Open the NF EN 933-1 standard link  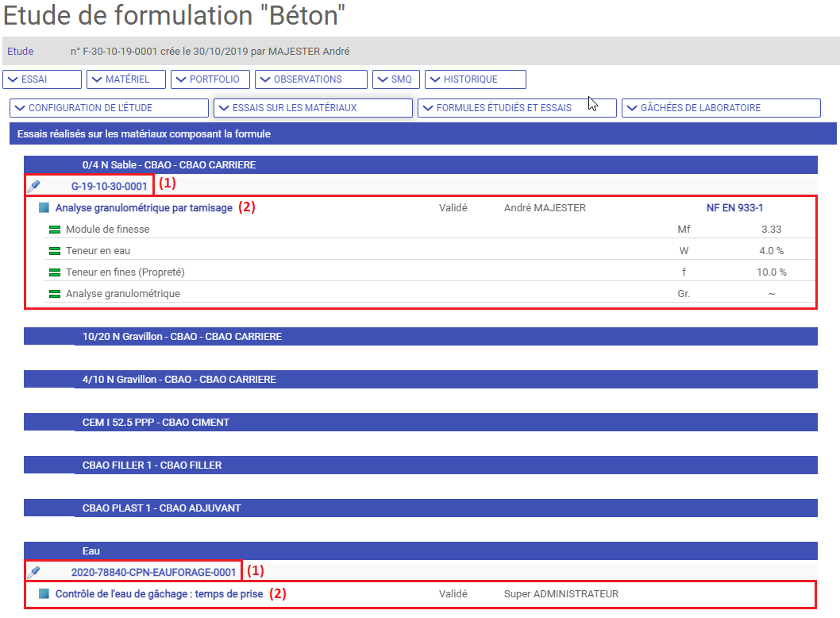click(734, 207)
